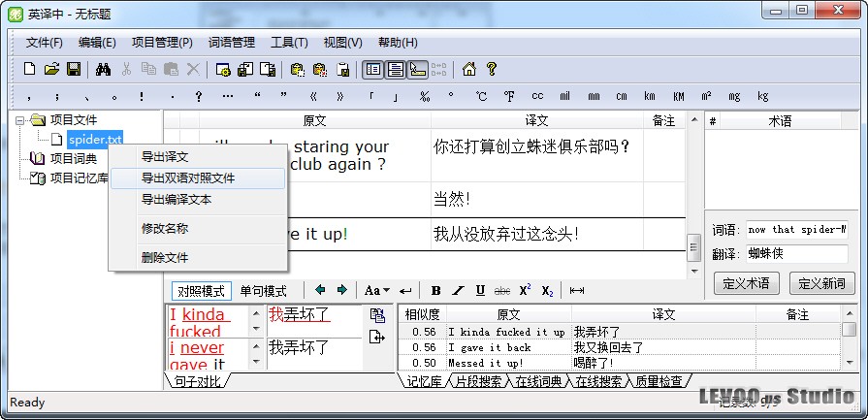This screenshot has height=420, width=868.
Task: Insert the ellipsis … symbol
Action: pos(228,96)
